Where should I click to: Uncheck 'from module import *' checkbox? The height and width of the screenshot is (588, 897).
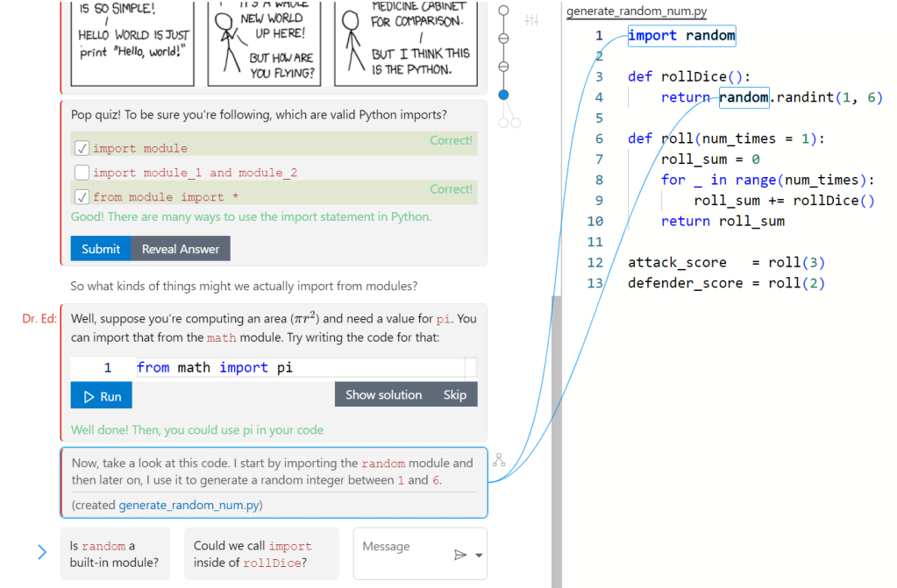(x=82, y=196)
